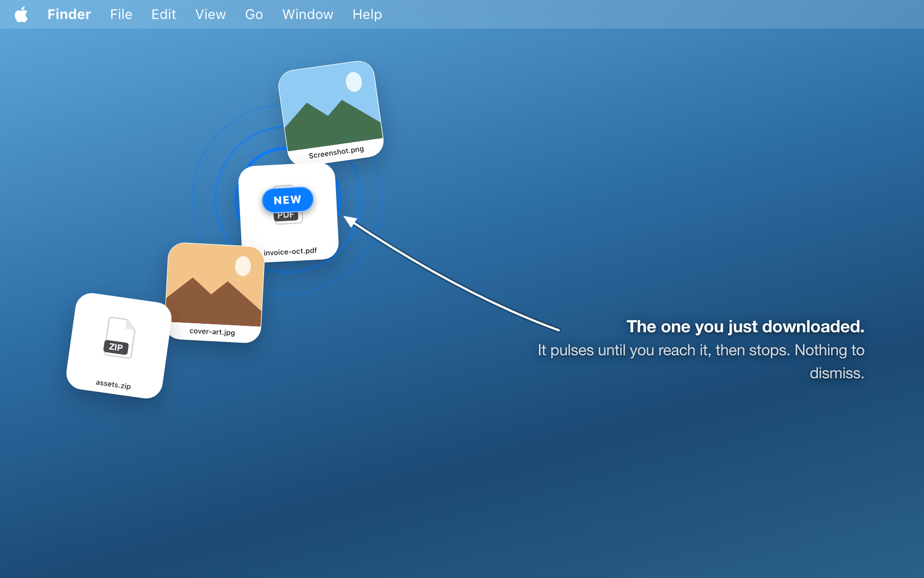Open the File menu

coord(121,15)
